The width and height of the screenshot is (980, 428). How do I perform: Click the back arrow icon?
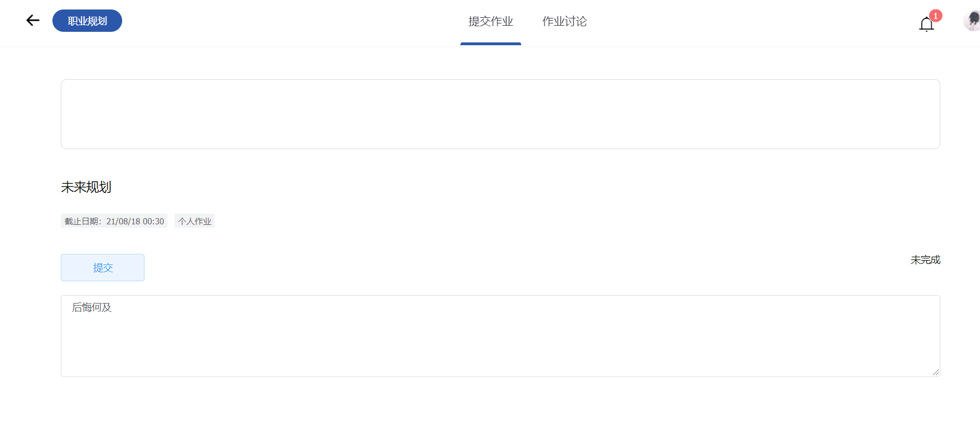pyautogui.click(x=32, y=20)
